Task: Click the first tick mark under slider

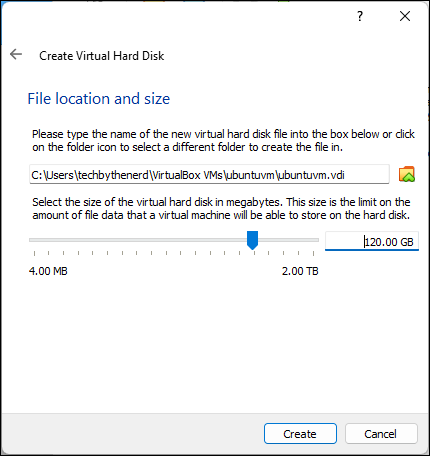Action: pyautogui.click(x=34, y=253)
